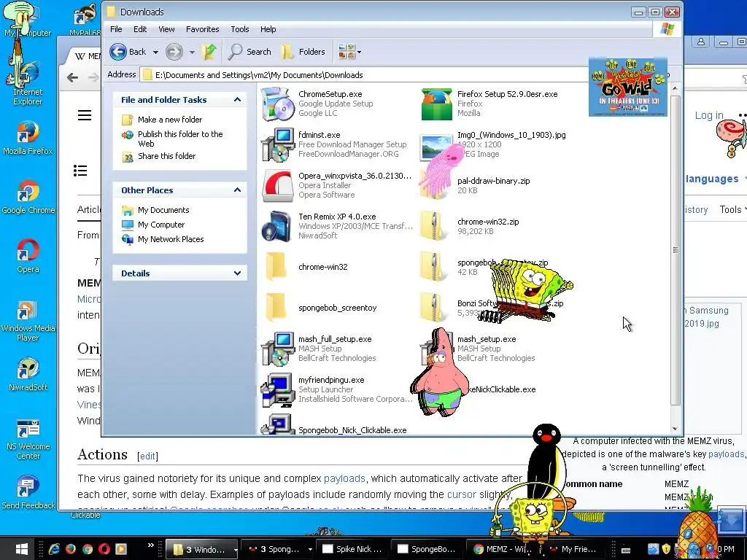Launch Opera from quick launch bar

(x=104, y=549)
